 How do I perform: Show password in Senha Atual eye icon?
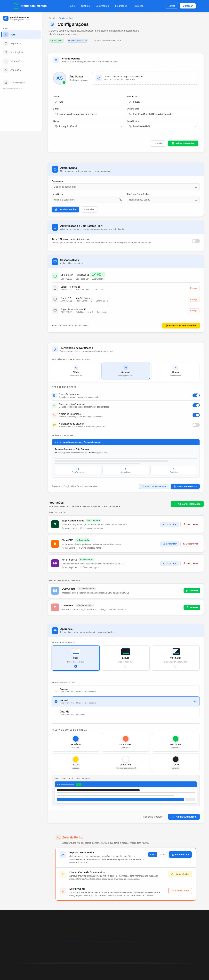coord(196,187)
